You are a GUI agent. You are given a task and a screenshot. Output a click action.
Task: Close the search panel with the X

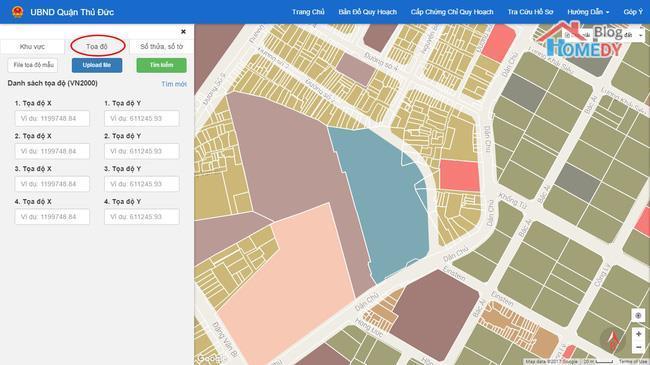183,32
